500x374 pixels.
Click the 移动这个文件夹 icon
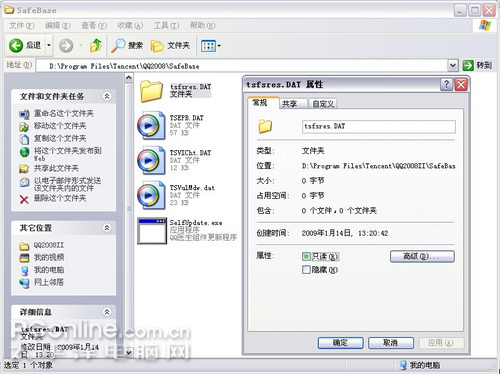click(24, 126)
